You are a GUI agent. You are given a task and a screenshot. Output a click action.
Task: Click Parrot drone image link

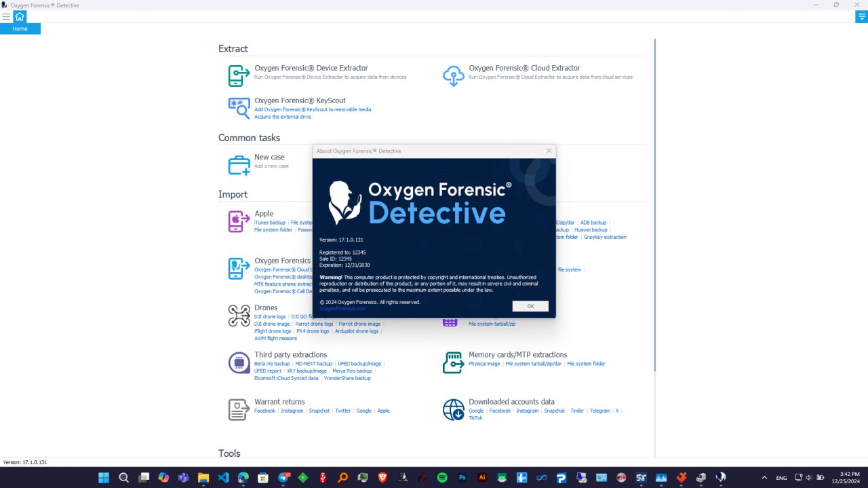coord(359,324)
